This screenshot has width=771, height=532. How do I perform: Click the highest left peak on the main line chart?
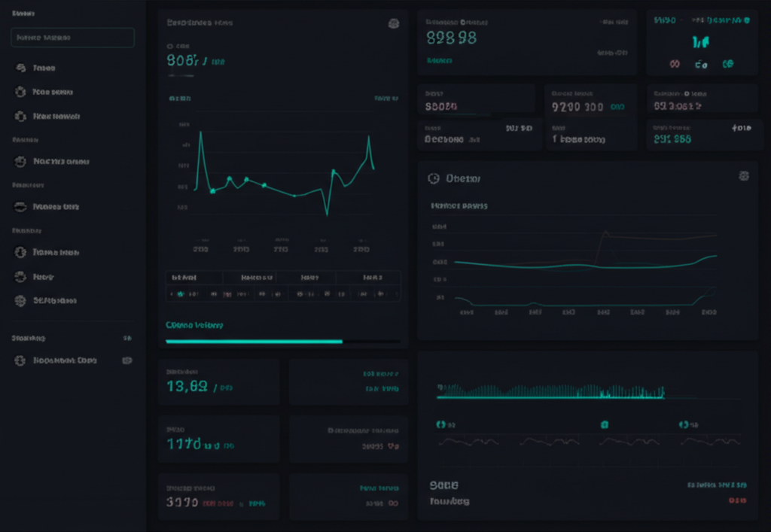point(200,133)
